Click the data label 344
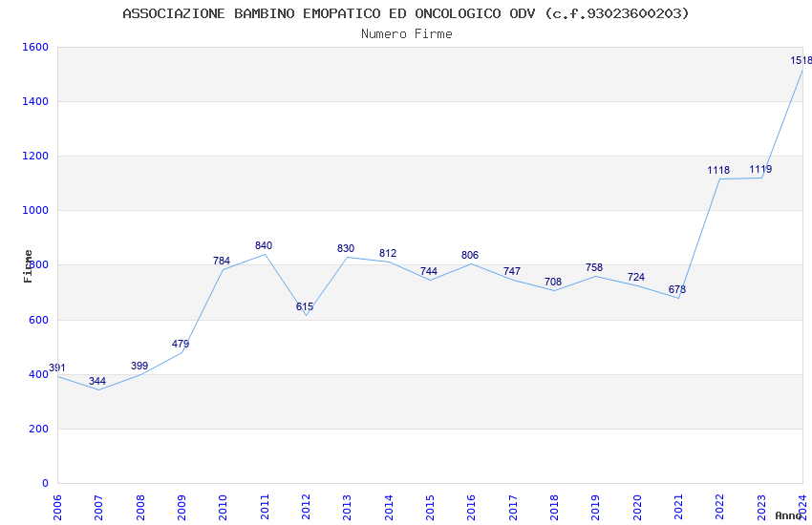 point(97,381)
